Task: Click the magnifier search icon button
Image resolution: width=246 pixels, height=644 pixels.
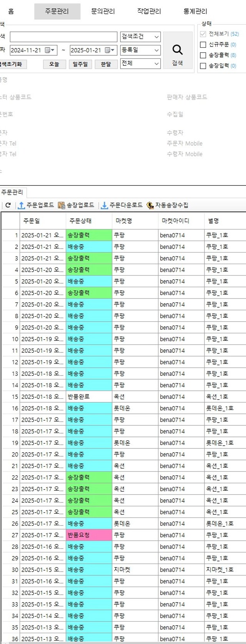Action: tap(178, 50)
